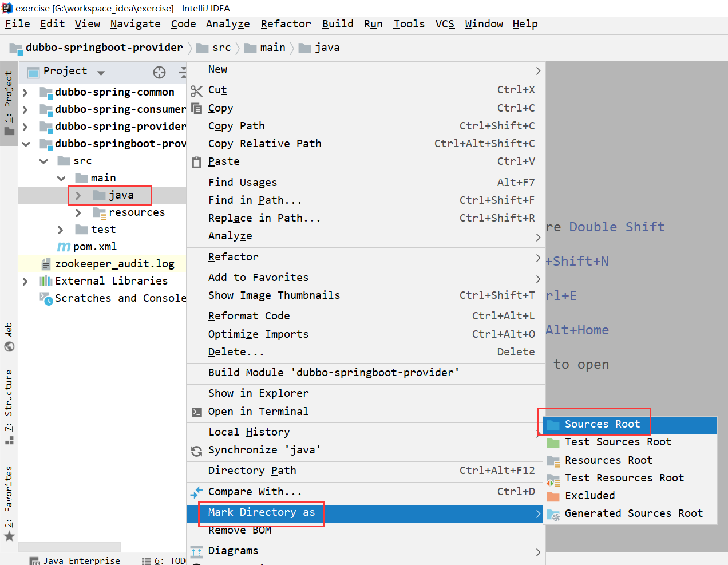Collapse the src folder
728x565 pixels.
coord(43,161)
